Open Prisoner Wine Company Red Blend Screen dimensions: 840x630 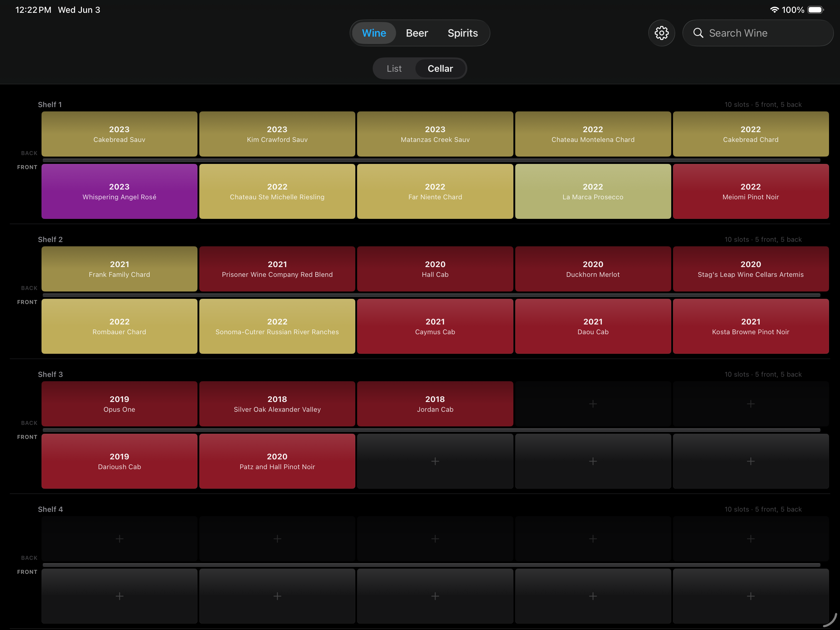(x=277, y=269)
